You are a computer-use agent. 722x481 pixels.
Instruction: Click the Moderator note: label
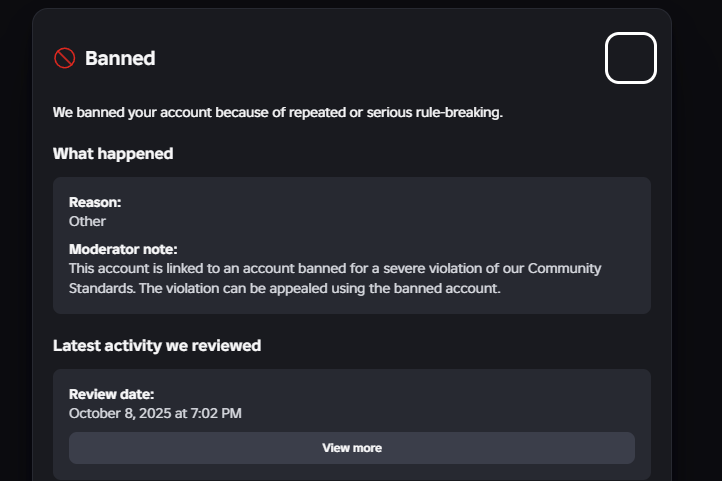pyautogui.click(x=123, y=249)
